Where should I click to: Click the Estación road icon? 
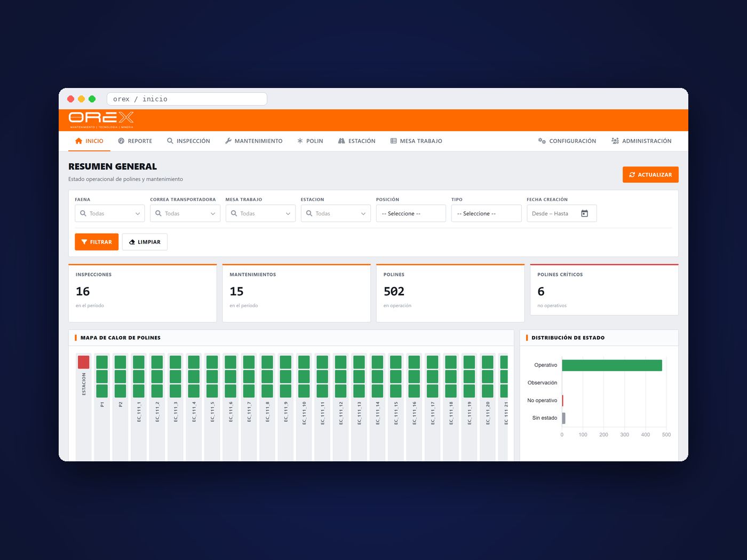tap(341, 141)
